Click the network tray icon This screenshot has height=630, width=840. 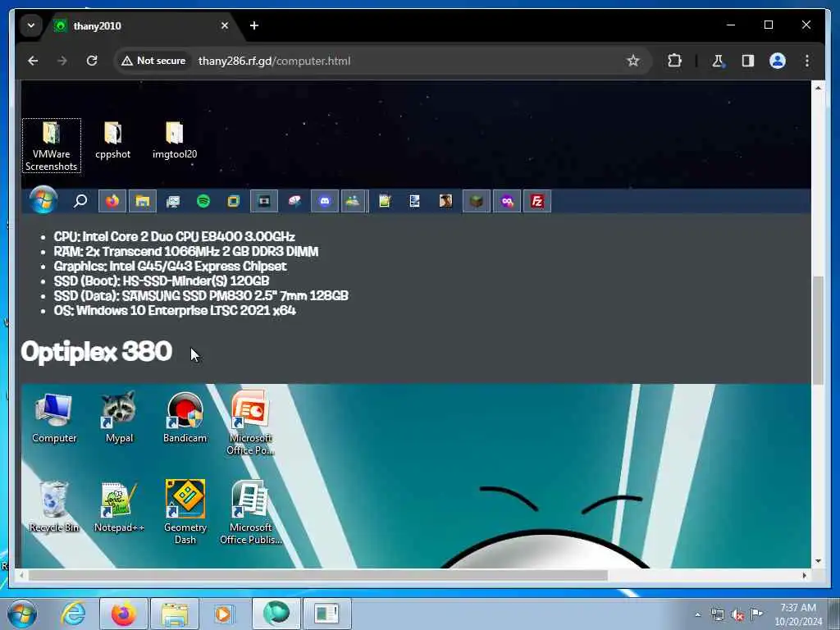(717, 614)
